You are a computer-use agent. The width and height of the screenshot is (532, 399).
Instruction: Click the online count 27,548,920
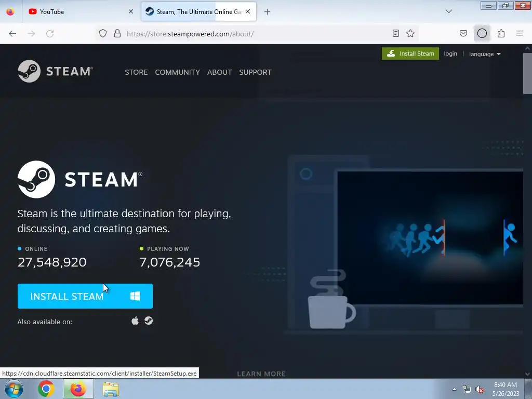[x=52, y=262]
